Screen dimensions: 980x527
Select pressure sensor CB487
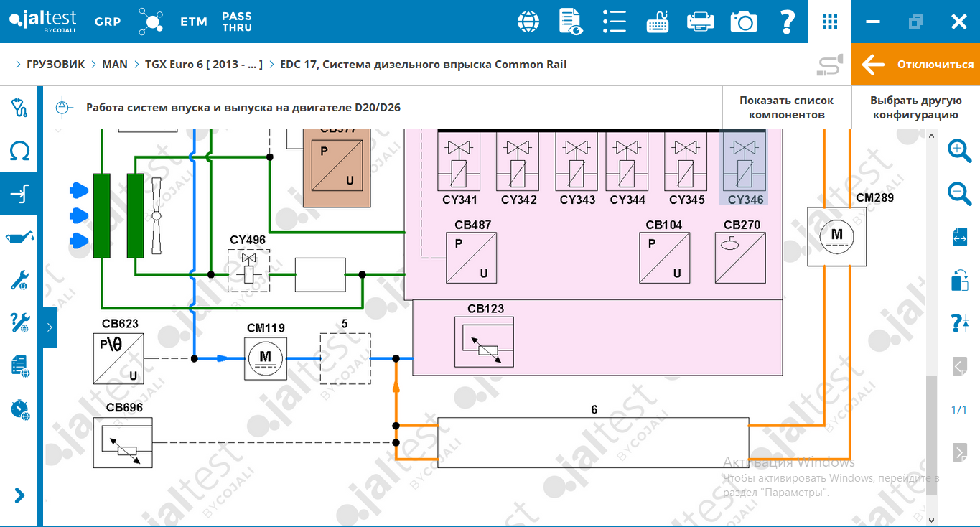(x=472, y=258)
